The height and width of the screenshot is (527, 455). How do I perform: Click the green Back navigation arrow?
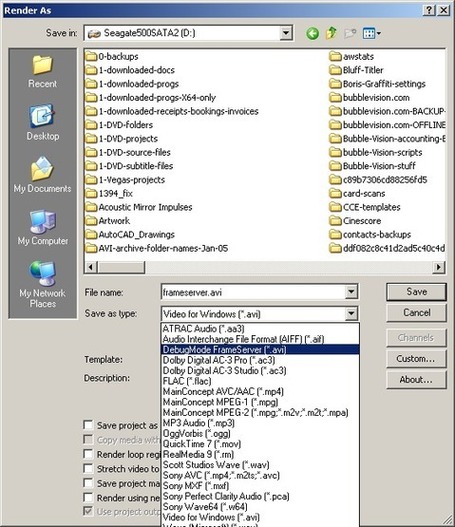tap(313, 33)
